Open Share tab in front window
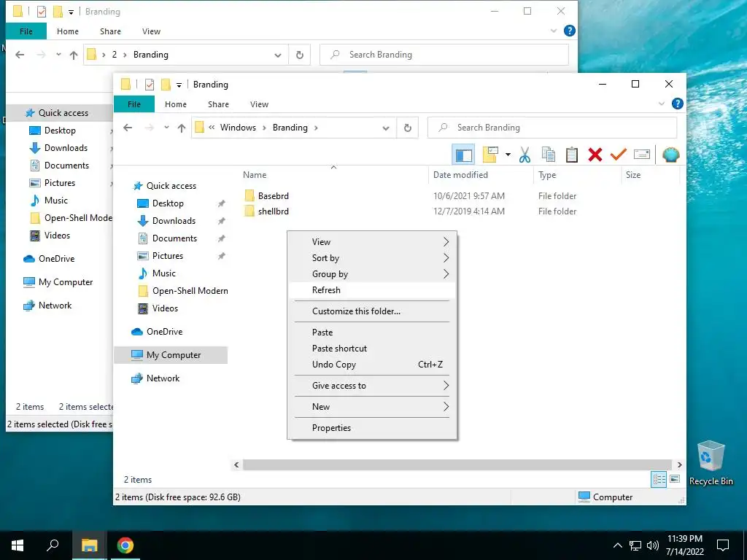This screenshot has width=747, height=560. (x=218, y=104)
